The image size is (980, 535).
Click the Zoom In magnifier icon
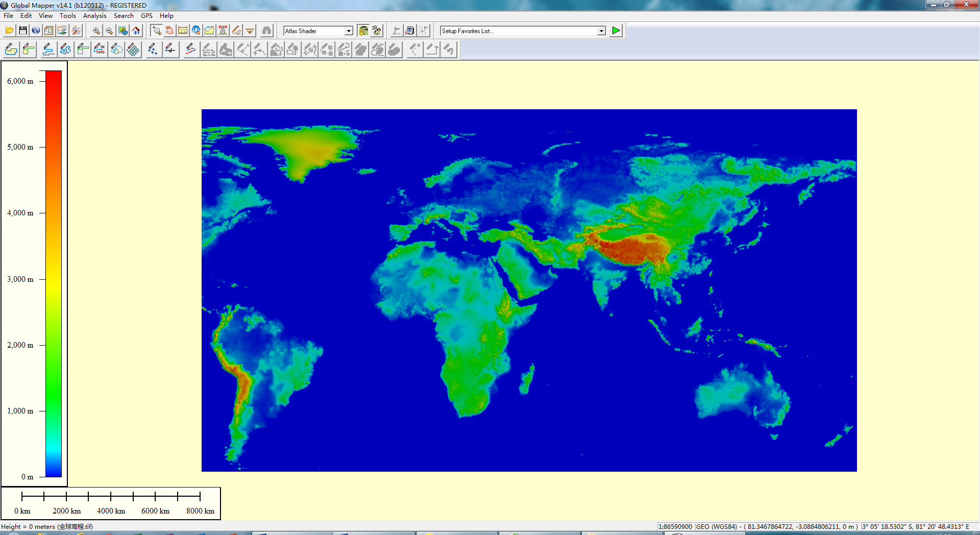(96, 31)
